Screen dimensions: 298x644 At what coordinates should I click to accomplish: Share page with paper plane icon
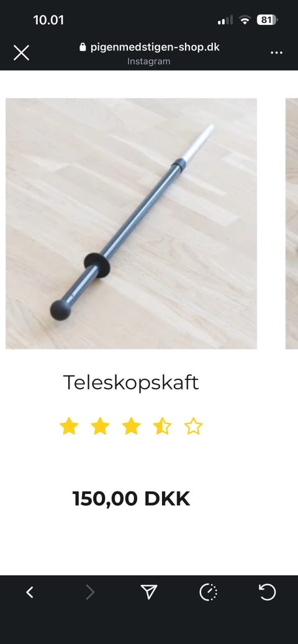click(x=149, y=592)
